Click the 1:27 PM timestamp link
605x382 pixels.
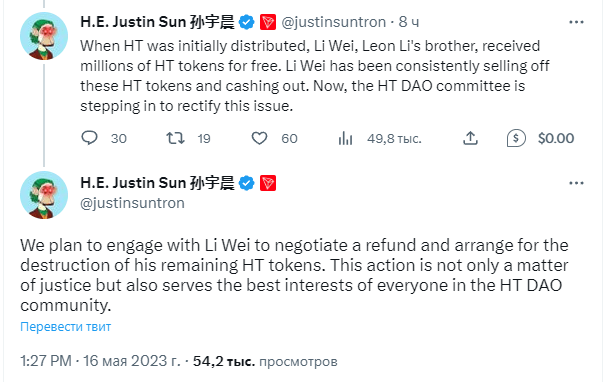pos(46,361)
